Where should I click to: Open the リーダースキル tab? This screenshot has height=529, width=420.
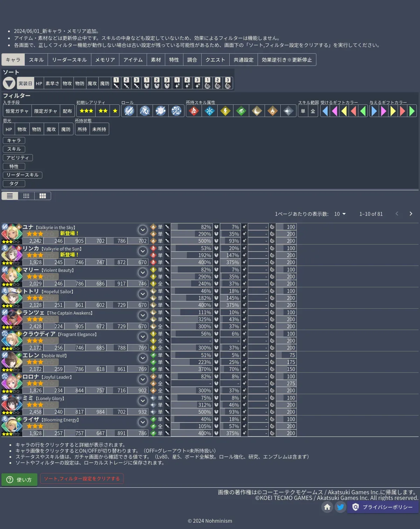70,60
